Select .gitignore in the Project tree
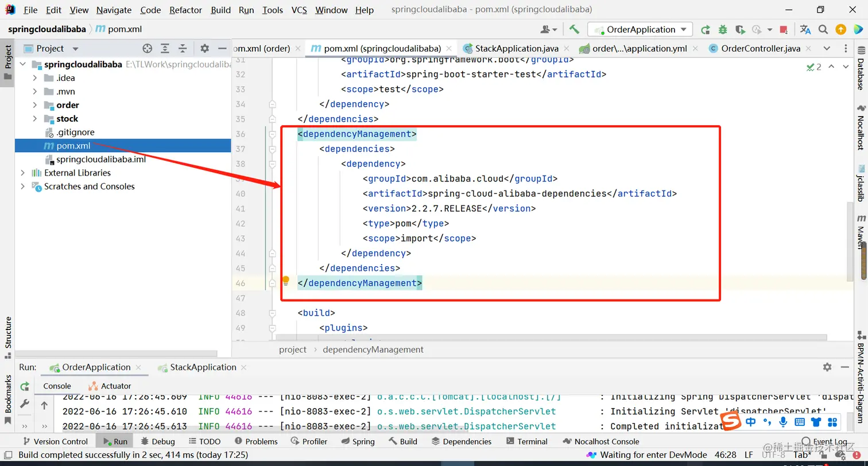 click(x=75, y=132)
